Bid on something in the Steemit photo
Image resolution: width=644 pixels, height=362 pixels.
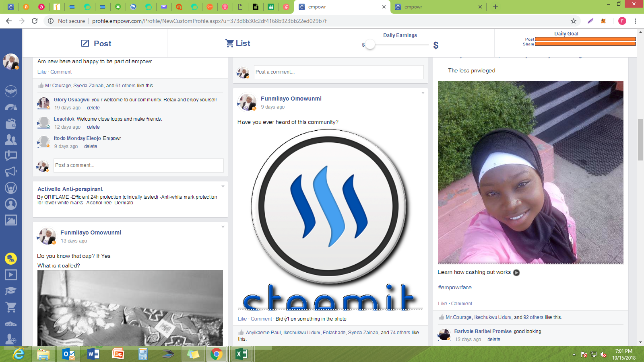(311, 319)
